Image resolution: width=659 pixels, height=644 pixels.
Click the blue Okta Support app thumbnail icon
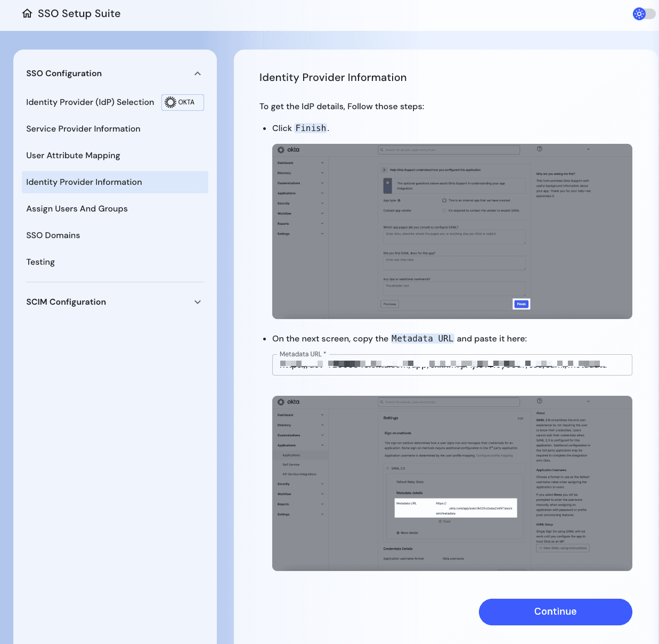coord(388,186)
